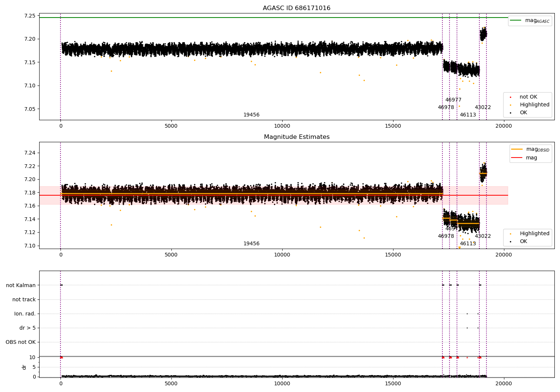The height and width of the screenshot is (392, 560).
Task: Click the isolated 7.21 data cluster in the top plot
Action: 483,34
